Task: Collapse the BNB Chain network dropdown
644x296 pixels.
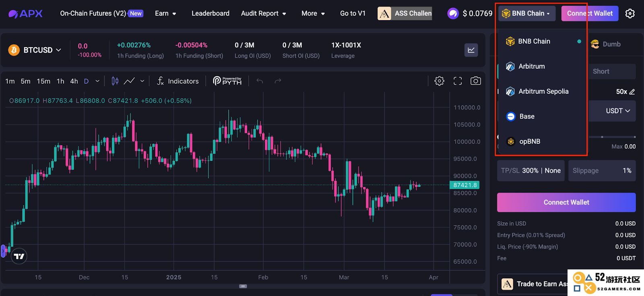Action: (x=526, y=13)
